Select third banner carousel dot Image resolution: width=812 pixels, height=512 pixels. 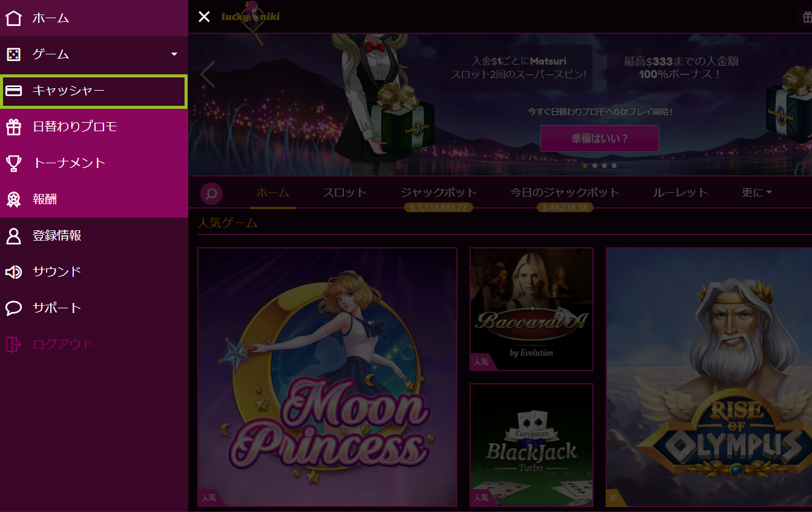click(x=604, y=166)
